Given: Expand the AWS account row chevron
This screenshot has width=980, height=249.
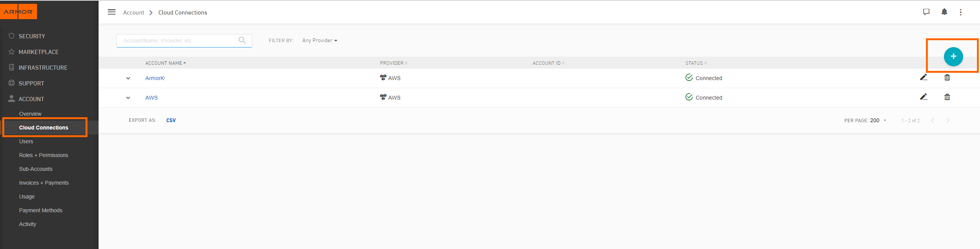Looking at the screenshot, I should pos(128,98).
